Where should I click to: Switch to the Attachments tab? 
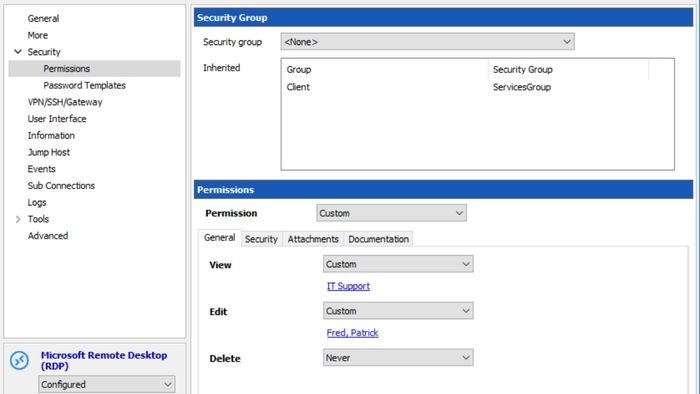tap(313, 239)
